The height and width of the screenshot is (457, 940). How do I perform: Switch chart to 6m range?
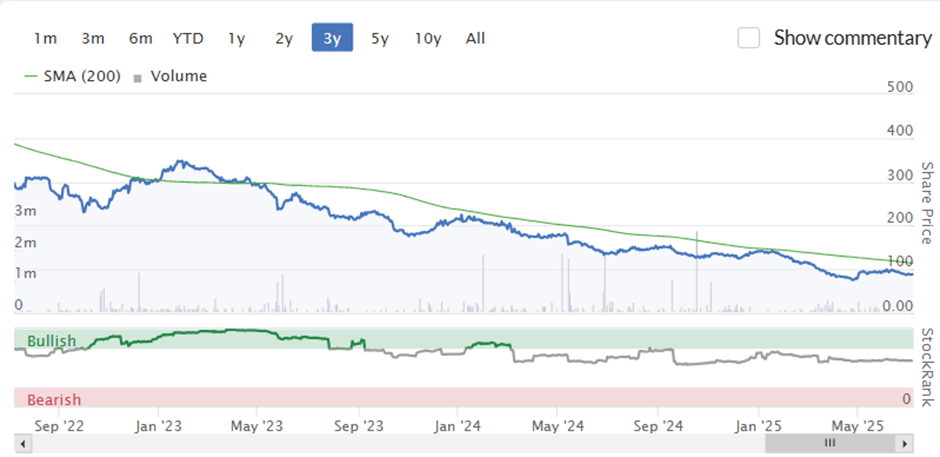140,38
